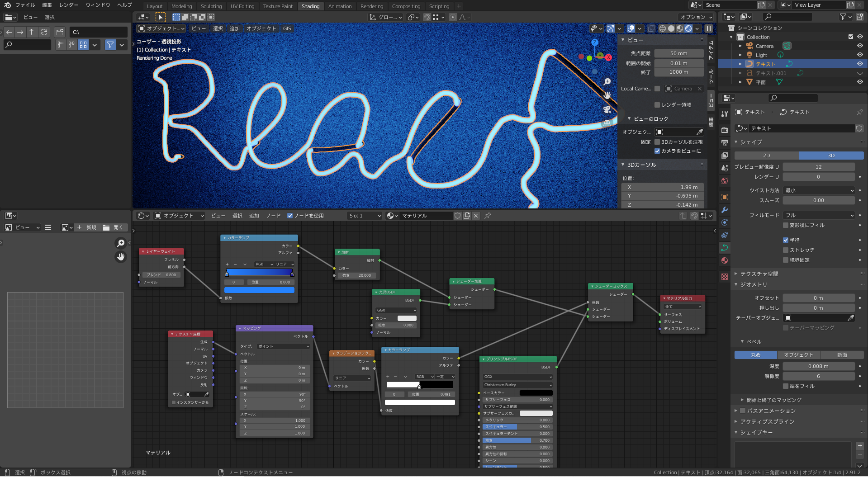The height and width of the screenshot is (477, 868).
Task: Disable the ノードを使用 checkbox
Action: pyautogui.click(x=290, y=216)
